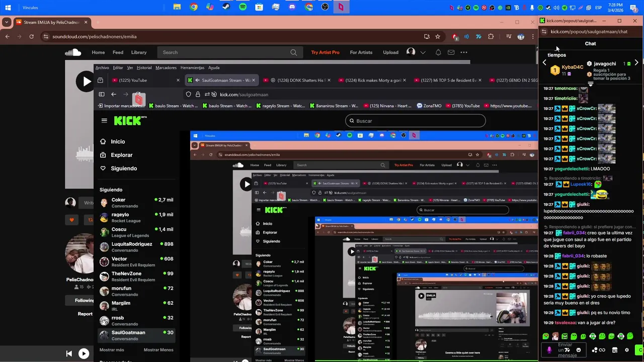Seek within the EMILIA waveform
This screenshot has height=362, width=644.
(85, 154)
